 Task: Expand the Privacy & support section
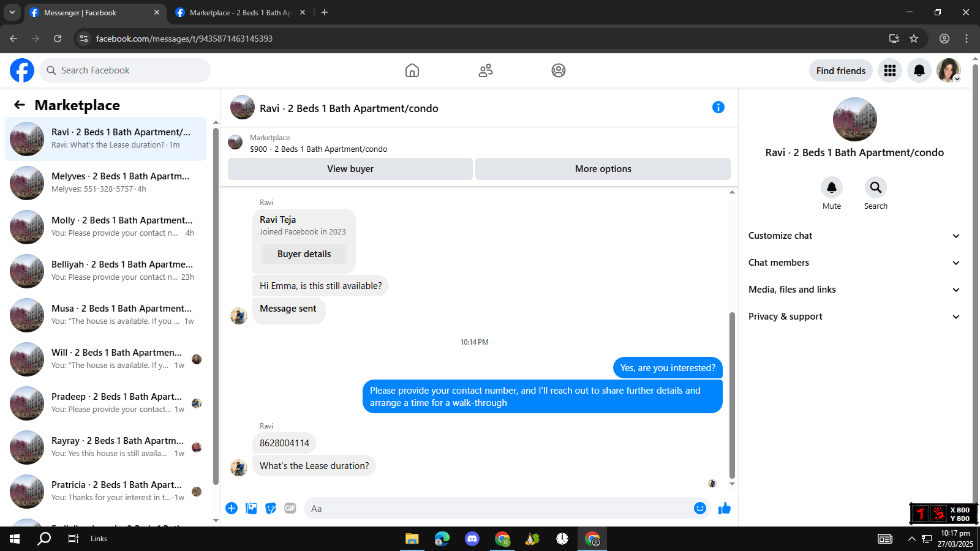(854, 317)
